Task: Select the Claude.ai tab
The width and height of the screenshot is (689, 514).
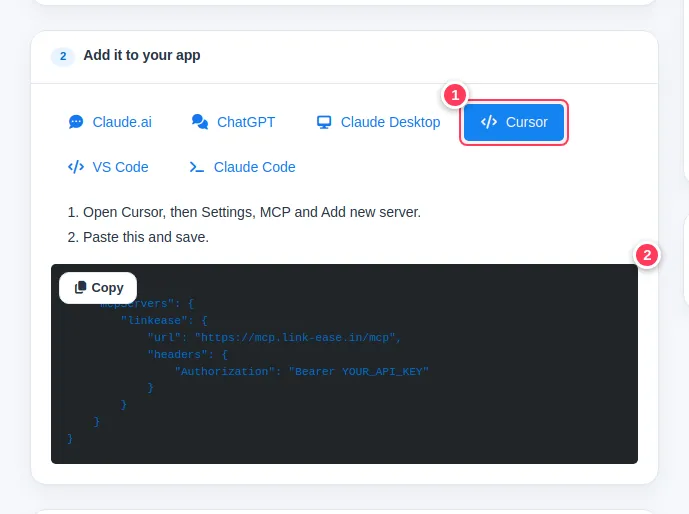Action: [x=110, y=122]
